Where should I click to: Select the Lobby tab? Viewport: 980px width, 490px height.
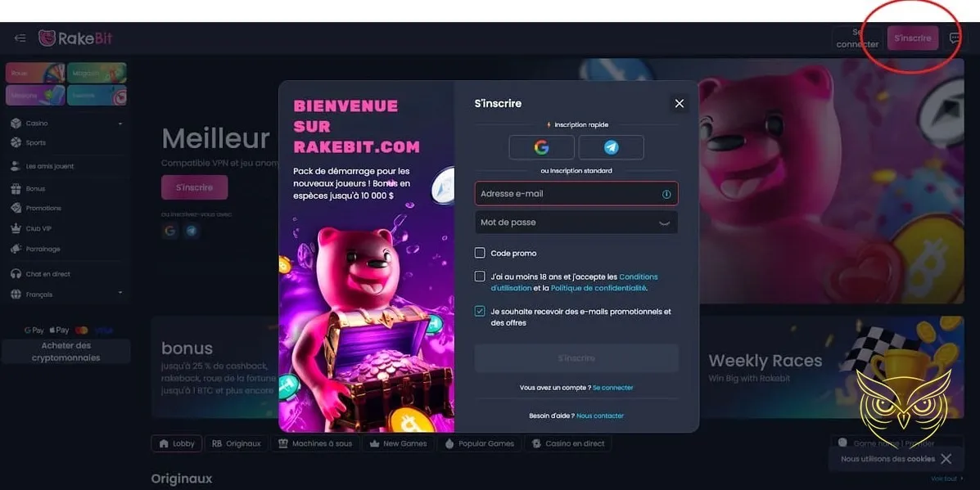coord(176,443)
